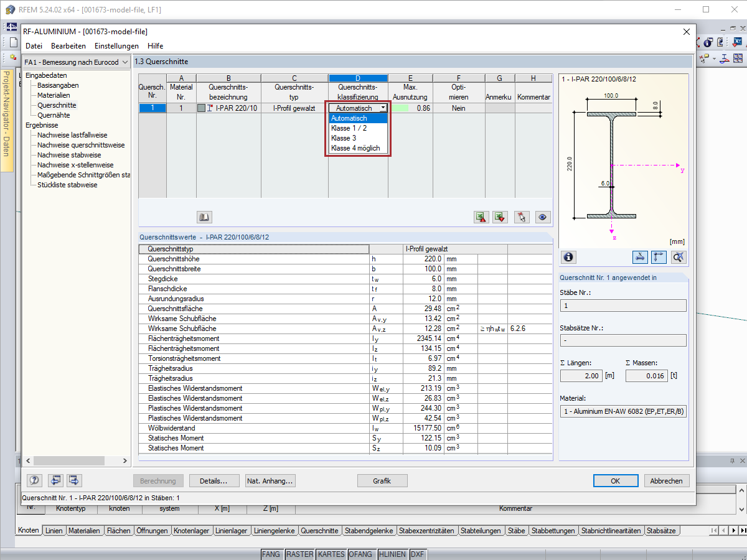This screenshot has width=747, height=560.
Task: Go to next table with right arrow icon
Action: 75,480
